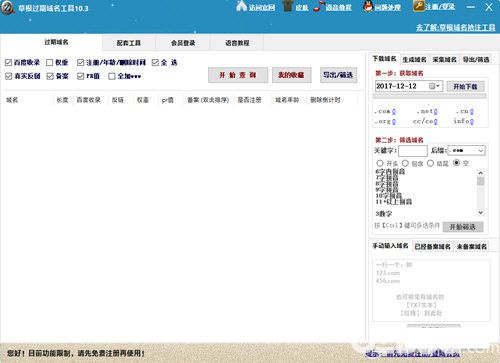Select the 采集域名 tab

coord(445,60)
